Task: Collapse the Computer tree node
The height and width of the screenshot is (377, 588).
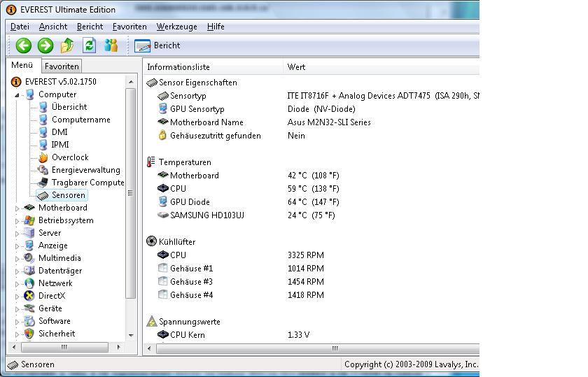Action: click(17, 95)
